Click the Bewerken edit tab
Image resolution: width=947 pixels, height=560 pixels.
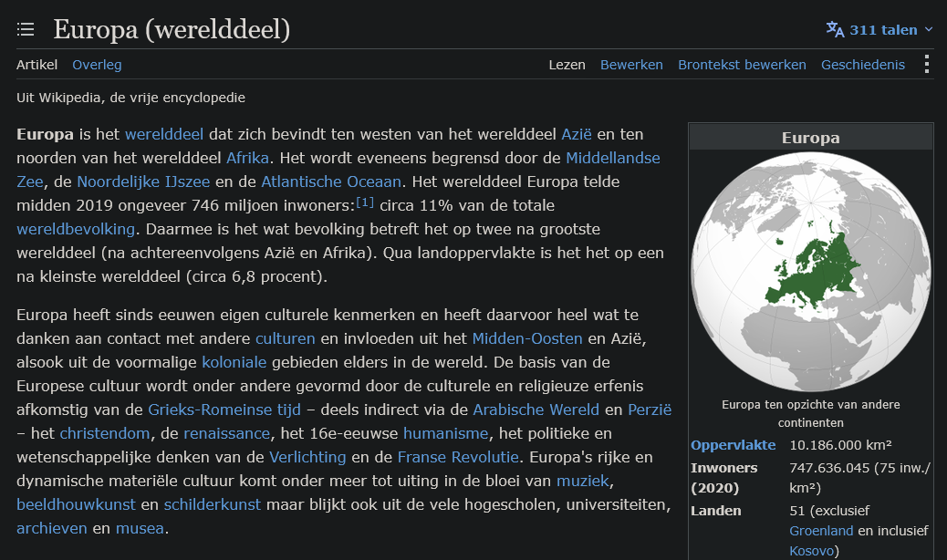tap(631, 65)
